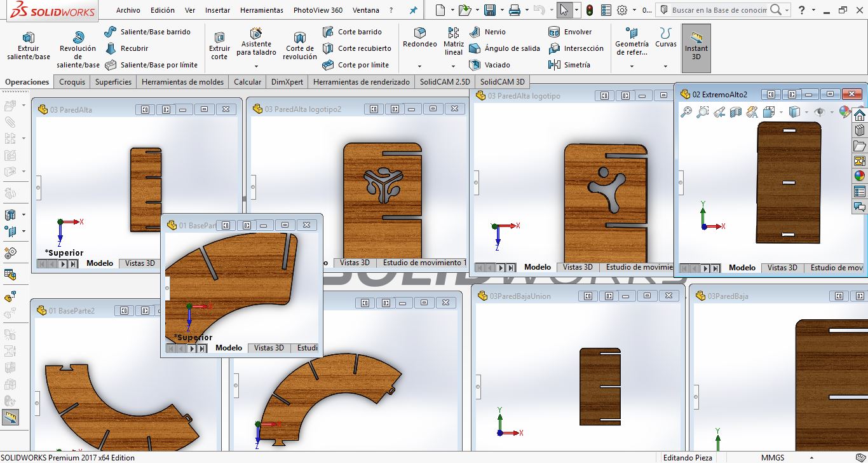Expand the Redondeo dropdown arrow
The image size is (868, 463).
click(x=420, y=66)
